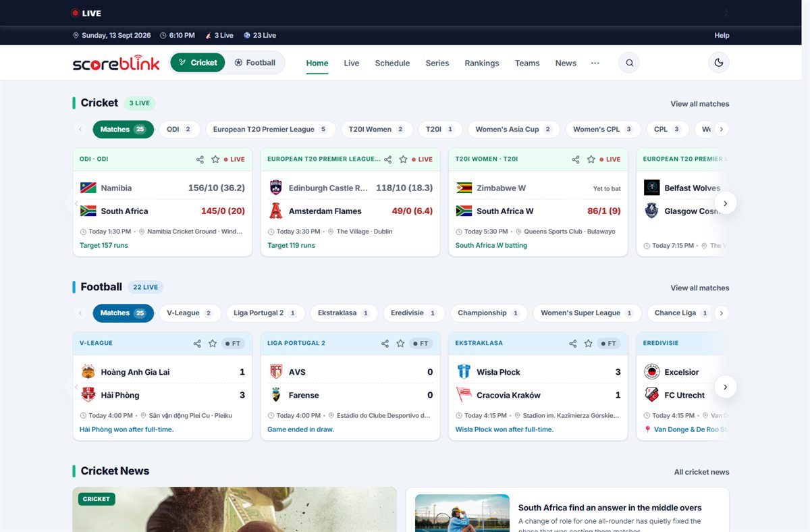Switch to Football sport toggle
This screenshot has height=532, width=810.
point(255,63)
